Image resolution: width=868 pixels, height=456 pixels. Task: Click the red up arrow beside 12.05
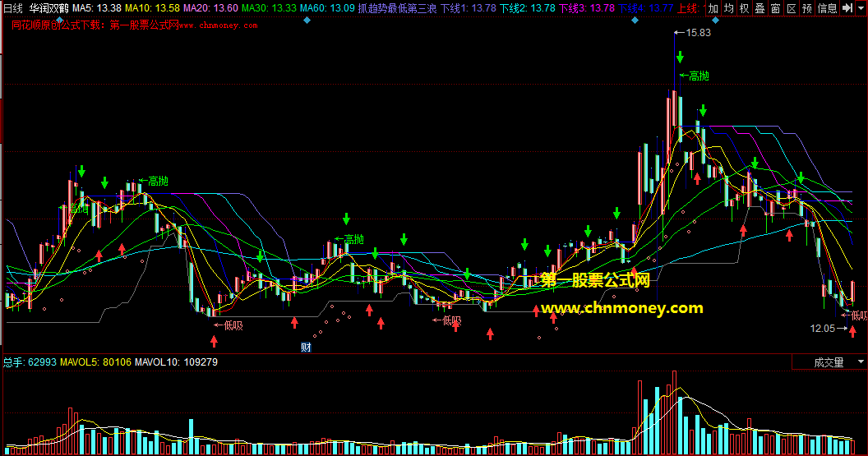tap(852, 331)
